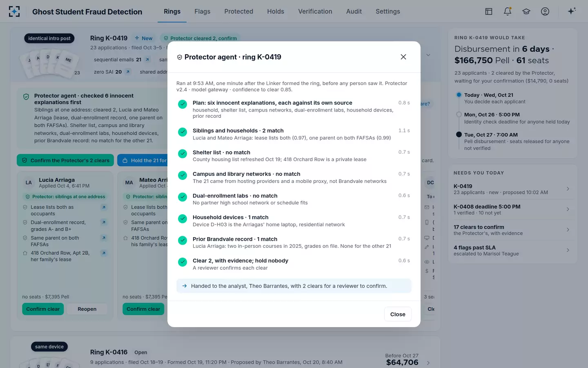588x368 pixels.
Task: Open '17 clears to confirm' item
Action: pos(512,230)
